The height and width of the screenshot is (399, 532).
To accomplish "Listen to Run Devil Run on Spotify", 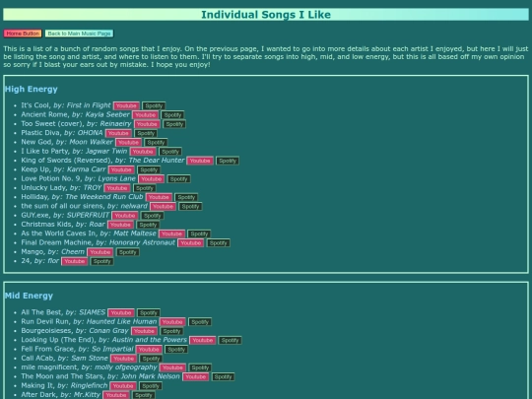I will click(200, 322).
